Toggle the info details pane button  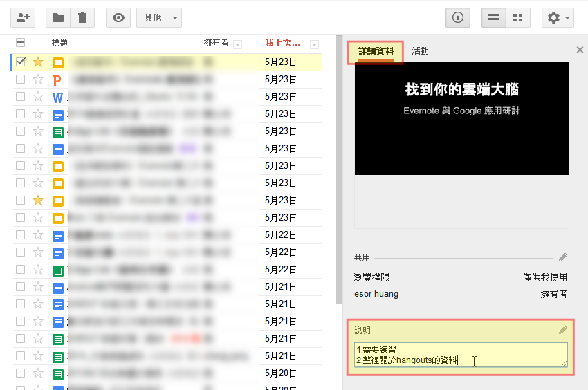tap(457, 17)
